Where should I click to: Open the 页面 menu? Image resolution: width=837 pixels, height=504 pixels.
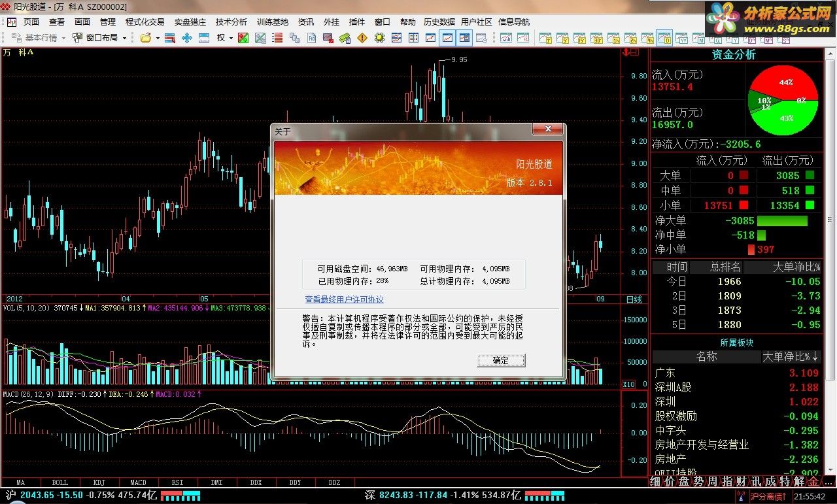[x=31, y=22]
